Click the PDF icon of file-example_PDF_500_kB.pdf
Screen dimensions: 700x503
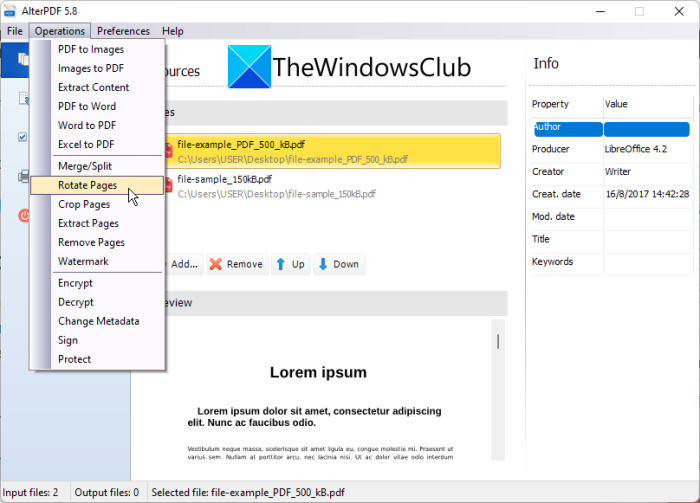pos(169,150)
